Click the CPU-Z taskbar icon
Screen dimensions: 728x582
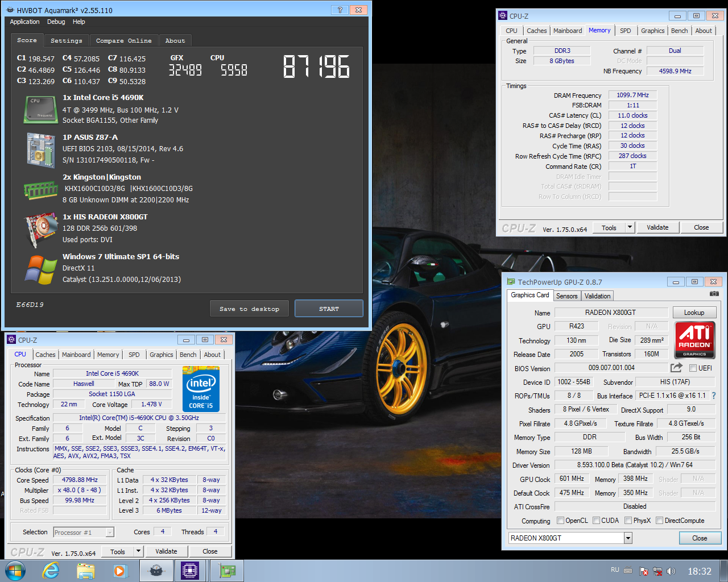[190, 571]
